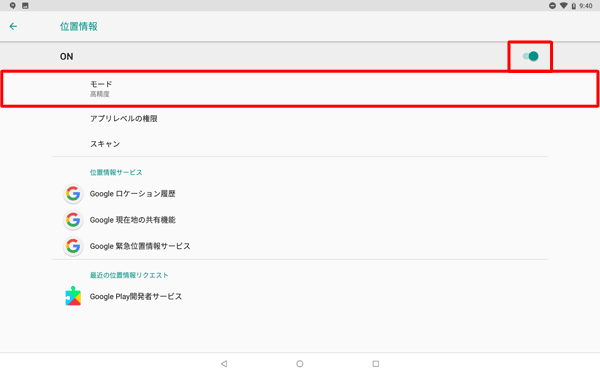Click the Google Play services puzzle icon
This screenshot has height=375, width=600.
click(x=73, y=296)
